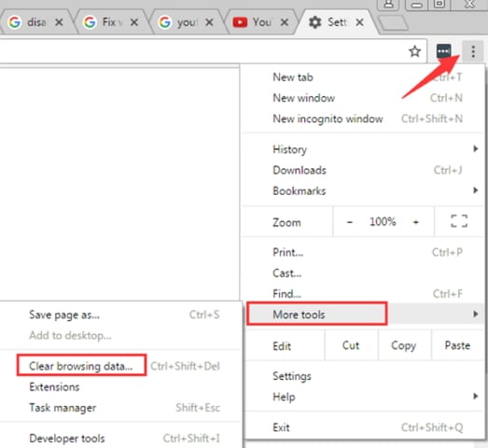This screenshot has height=448, width=488.
Task: Open the Chrome profile icon in the title bar
Action: 388,5
